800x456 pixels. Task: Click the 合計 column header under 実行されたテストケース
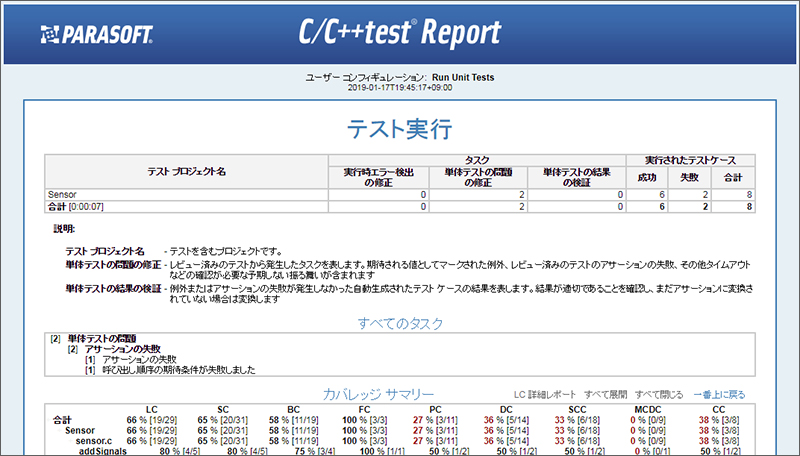pyautogui.click(x=733, y=177)
